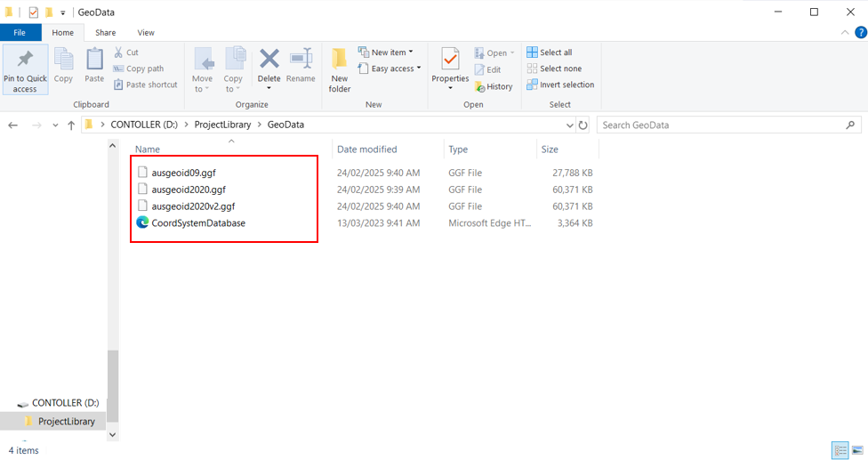Click ProjectLibrary in the address path
The width and height of the screenshot is (868, 460).
pyautogui.click(x=222, y=125)
